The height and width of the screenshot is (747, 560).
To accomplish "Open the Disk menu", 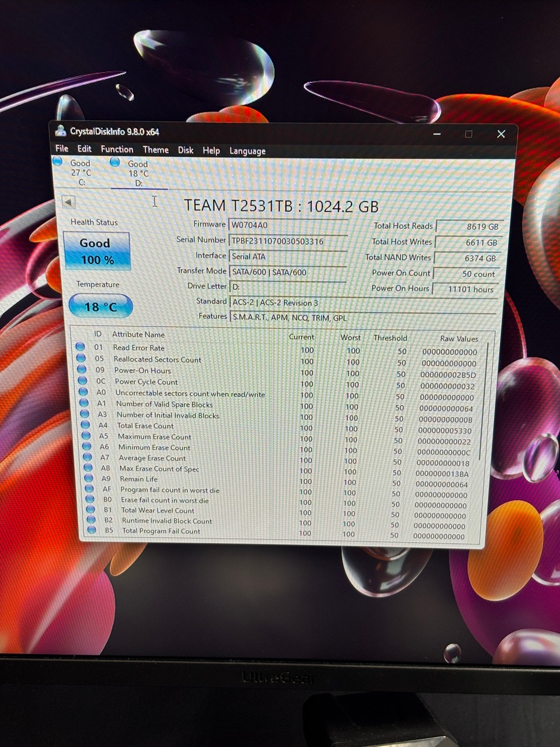I will (185, 150).
